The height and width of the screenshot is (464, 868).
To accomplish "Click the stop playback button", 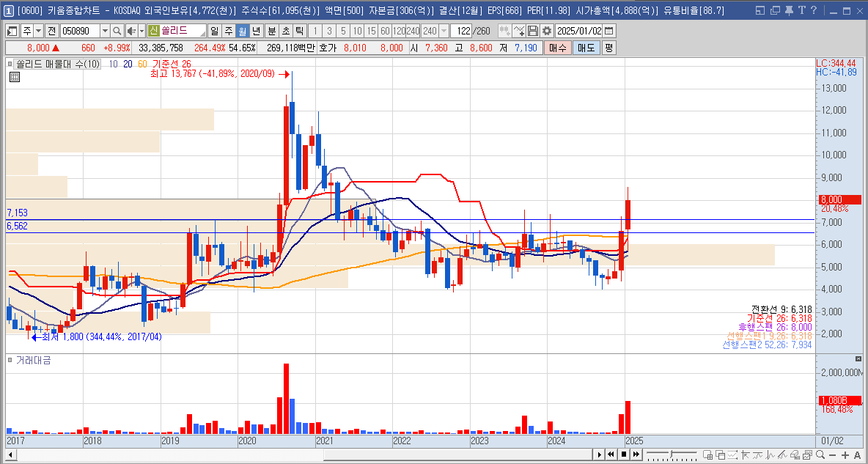I will pos(624,454).
